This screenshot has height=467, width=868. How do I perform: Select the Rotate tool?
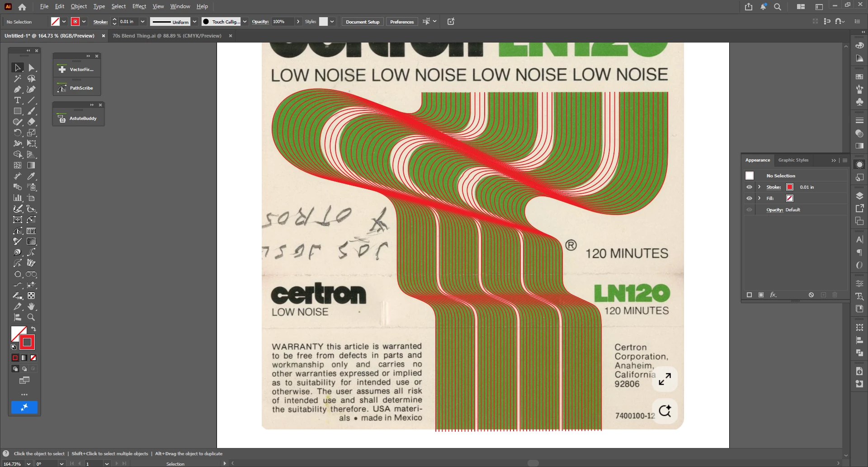click(x=17, y=133)
